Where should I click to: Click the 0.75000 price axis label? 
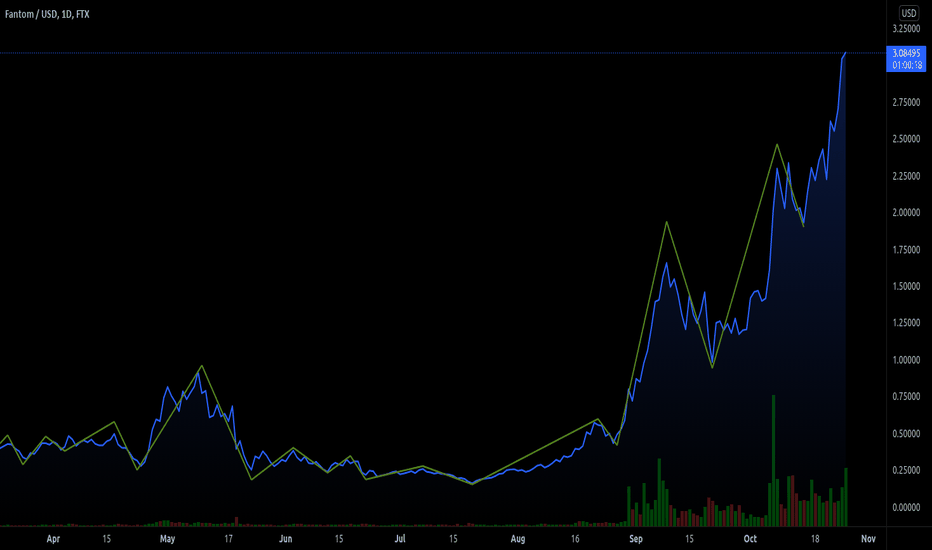click(x=906, y=397)
